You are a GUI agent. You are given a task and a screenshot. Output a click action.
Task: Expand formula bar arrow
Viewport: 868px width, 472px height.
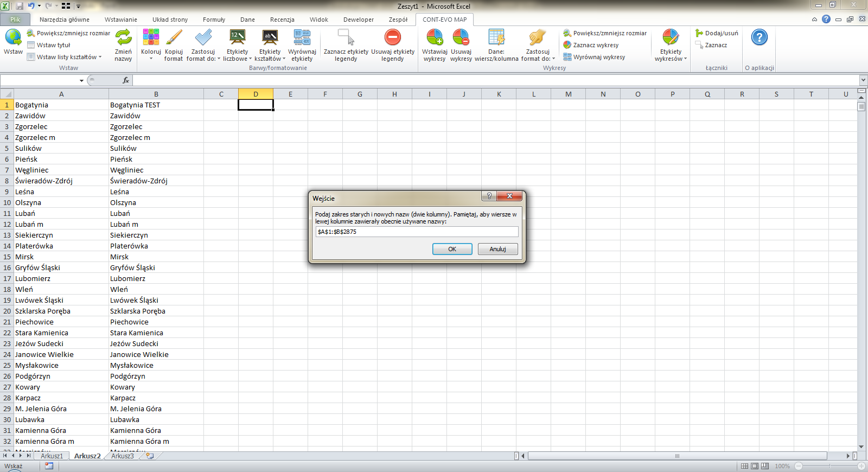pyautogui.click(x=863, y=80)
